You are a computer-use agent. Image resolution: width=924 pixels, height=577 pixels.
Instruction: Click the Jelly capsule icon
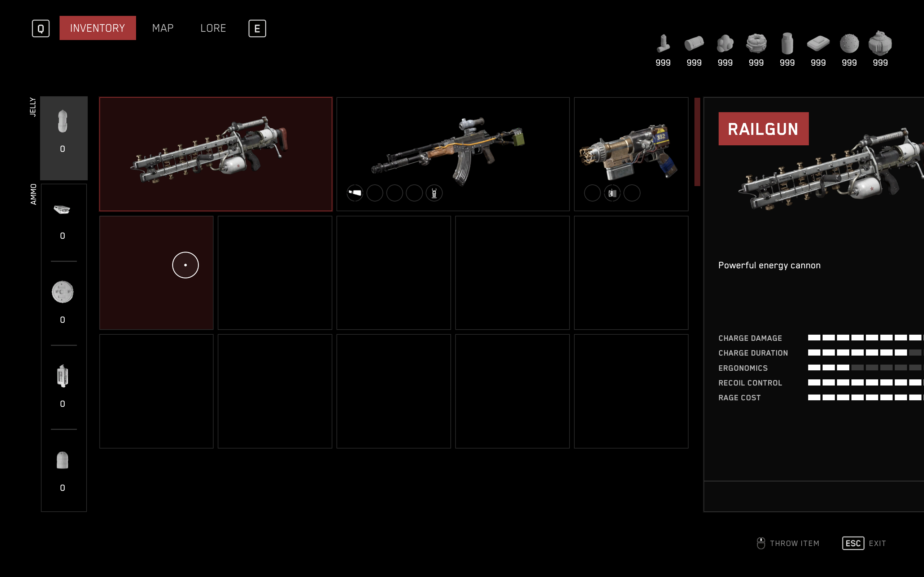click(62, 122)
